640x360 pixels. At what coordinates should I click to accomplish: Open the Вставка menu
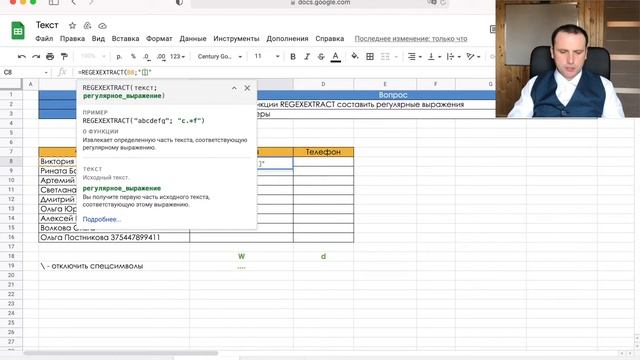coord(125,39)
